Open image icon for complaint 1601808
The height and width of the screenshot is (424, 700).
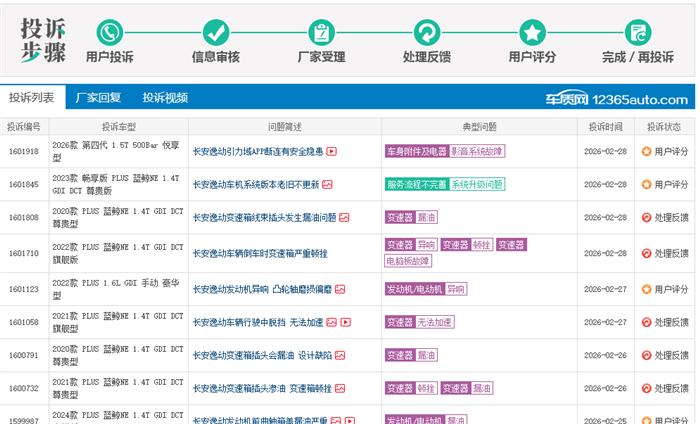[x=344, y=218]
